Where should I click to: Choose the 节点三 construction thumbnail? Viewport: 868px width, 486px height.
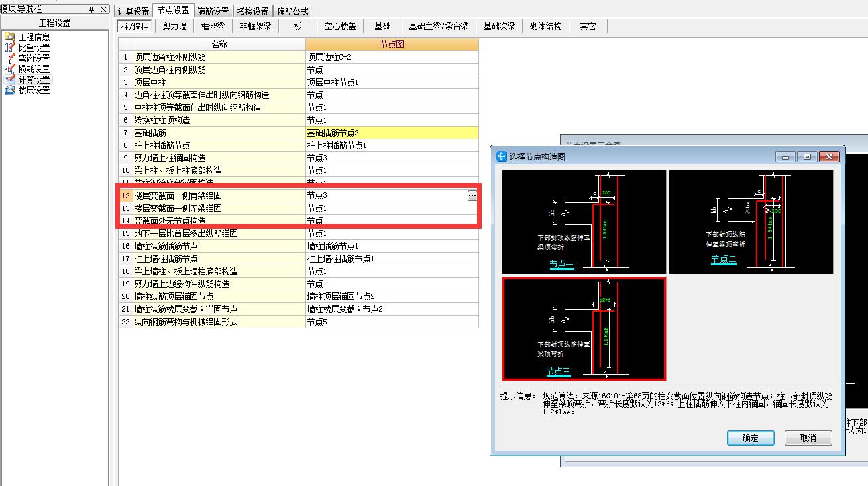(584, 329)
